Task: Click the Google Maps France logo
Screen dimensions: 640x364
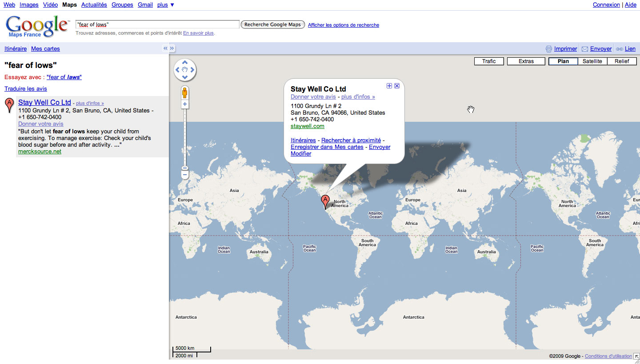Action: pos(38,27)
